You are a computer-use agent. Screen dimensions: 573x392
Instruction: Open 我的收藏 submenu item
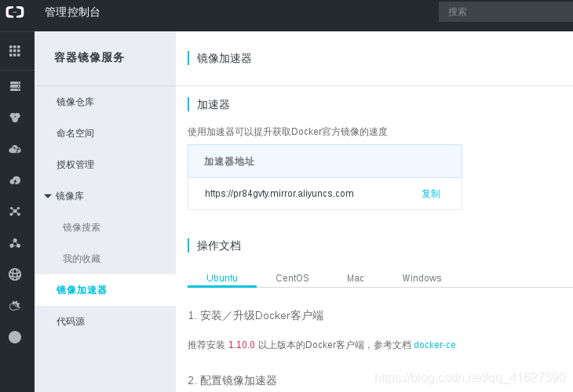82,259
